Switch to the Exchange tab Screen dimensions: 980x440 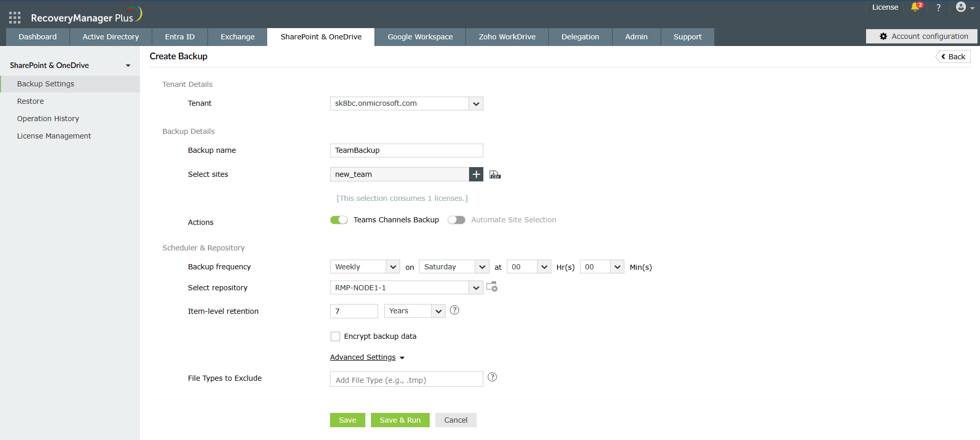[x=238, y=37]
